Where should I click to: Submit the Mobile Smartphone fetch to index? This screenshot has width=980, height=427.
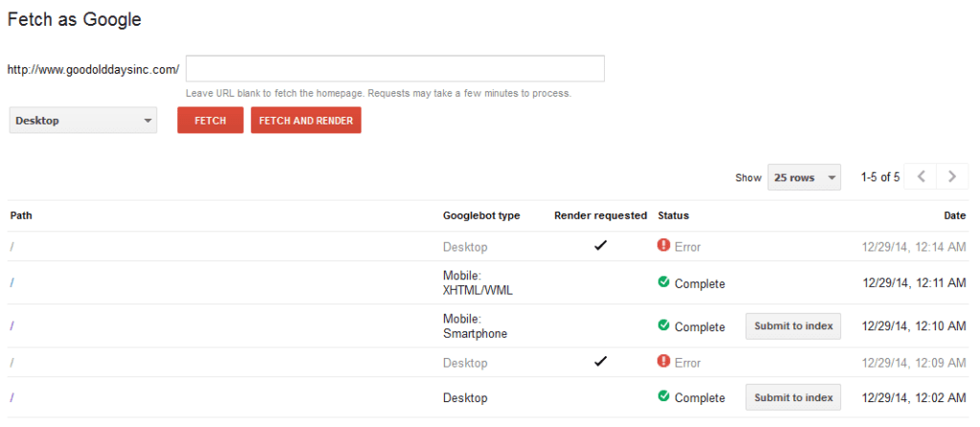click(x=793, y=326)
